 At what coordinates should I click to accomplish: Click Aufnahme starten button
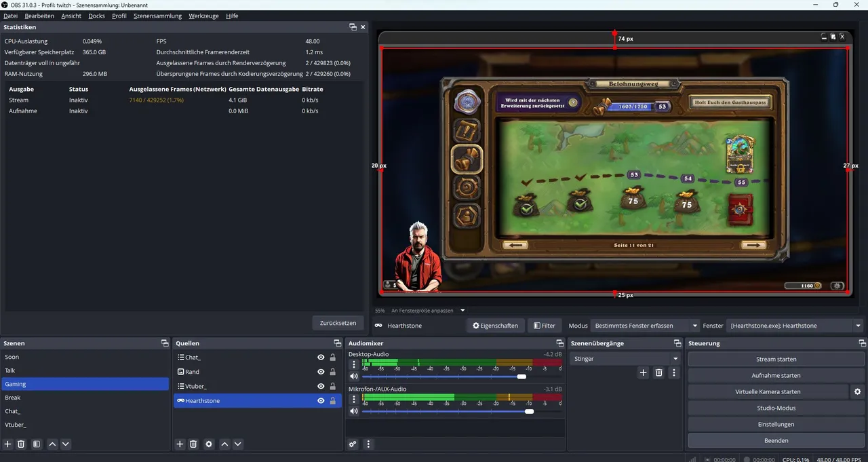[x=776, y=375]
